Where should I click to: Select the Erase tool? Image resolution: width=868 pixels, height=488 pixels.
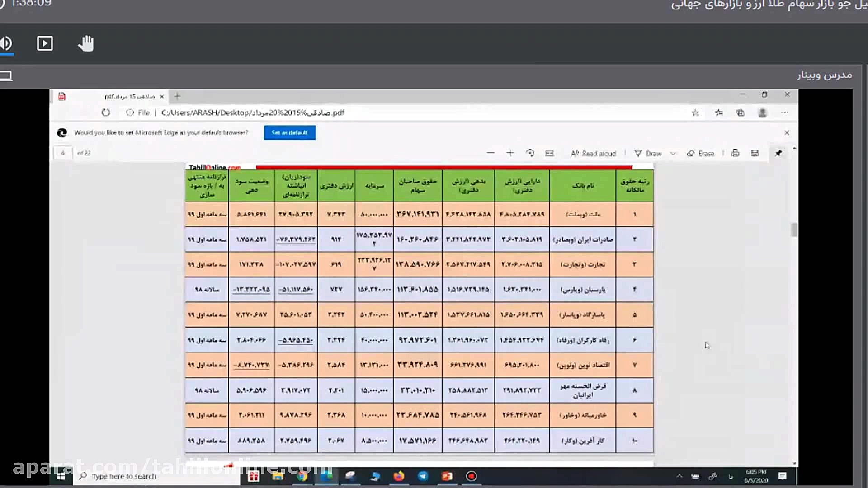click(x=701, y=153)
